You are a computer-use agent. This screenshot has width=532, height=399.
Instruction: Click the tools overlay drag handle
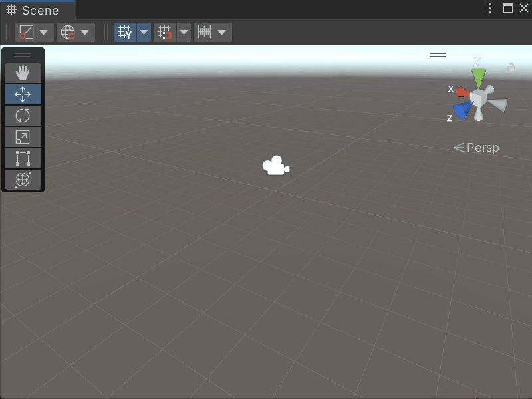point(23,55)
